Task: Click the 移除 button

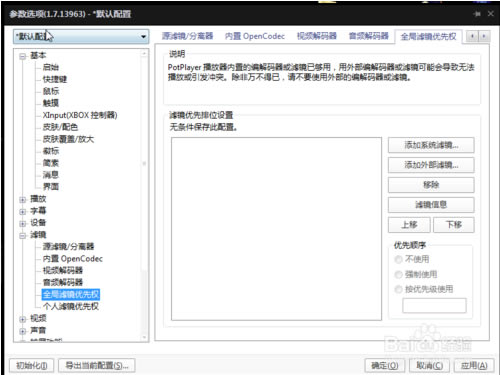Action: pyautogui.click(x=431, y=185)
